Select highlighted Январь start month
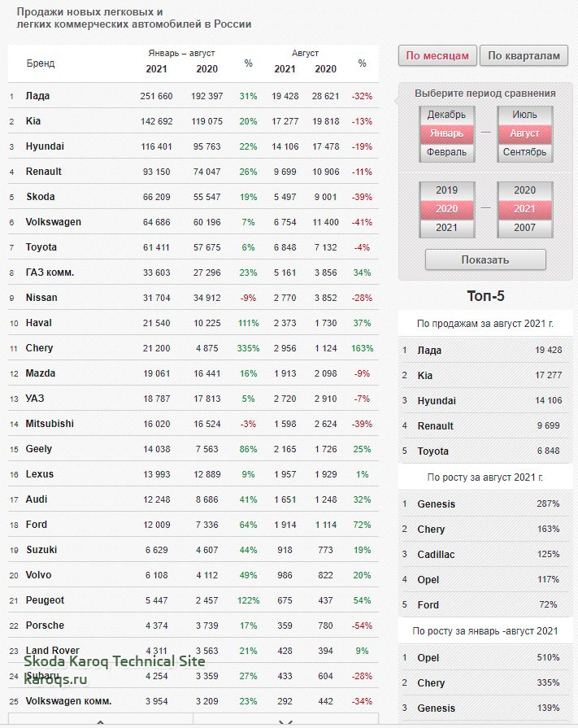Viewport: 578px width, 728px height. (446, 133)
